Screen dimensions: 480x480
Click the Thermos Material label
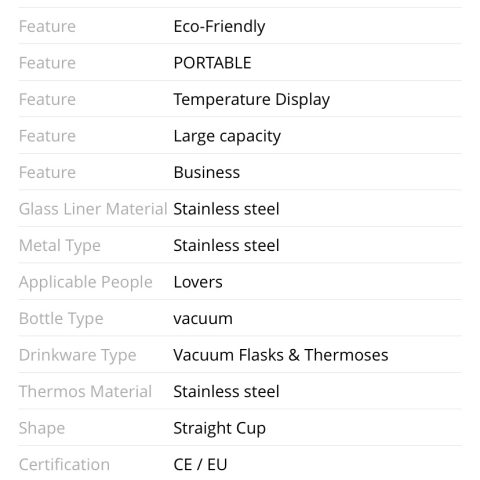tap(85, 391)
